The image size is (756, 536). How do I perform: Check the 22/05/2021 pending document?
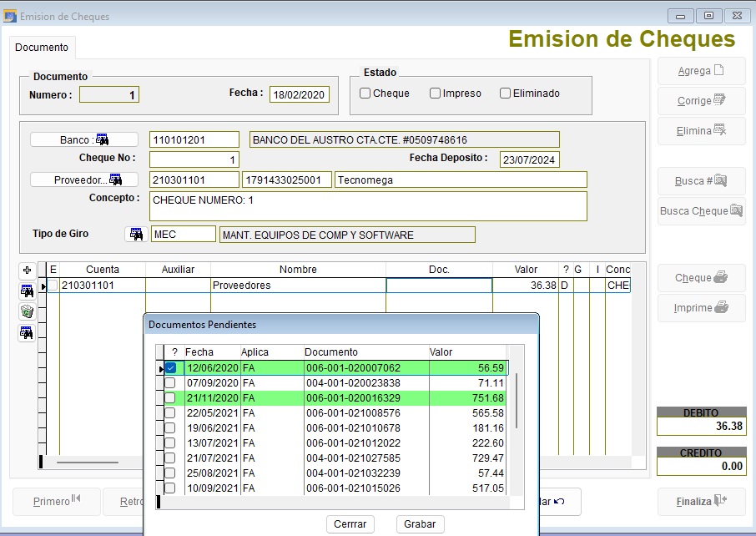170,413
